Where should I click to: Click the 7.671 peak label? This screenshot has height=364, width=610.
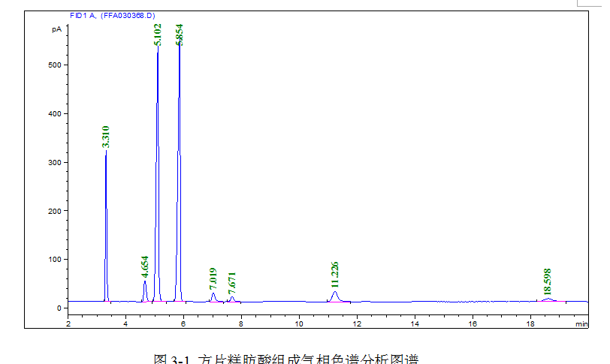[x=232, y=284]
